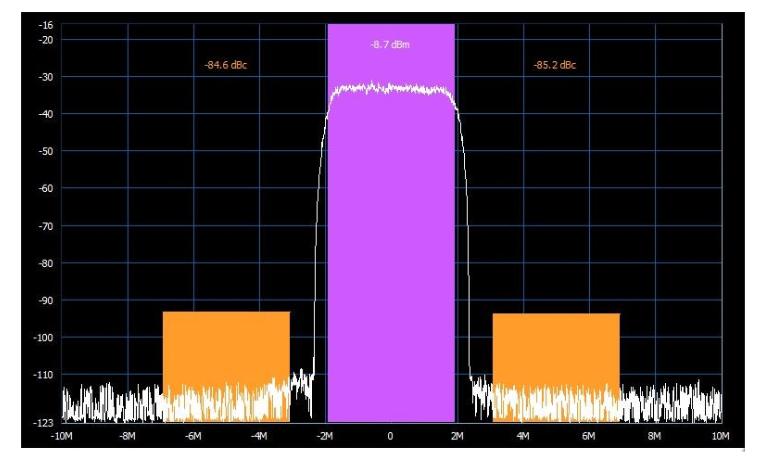Click the -30 amplitude axis label
Screen dimensions: 767x466
coord(47,77)
